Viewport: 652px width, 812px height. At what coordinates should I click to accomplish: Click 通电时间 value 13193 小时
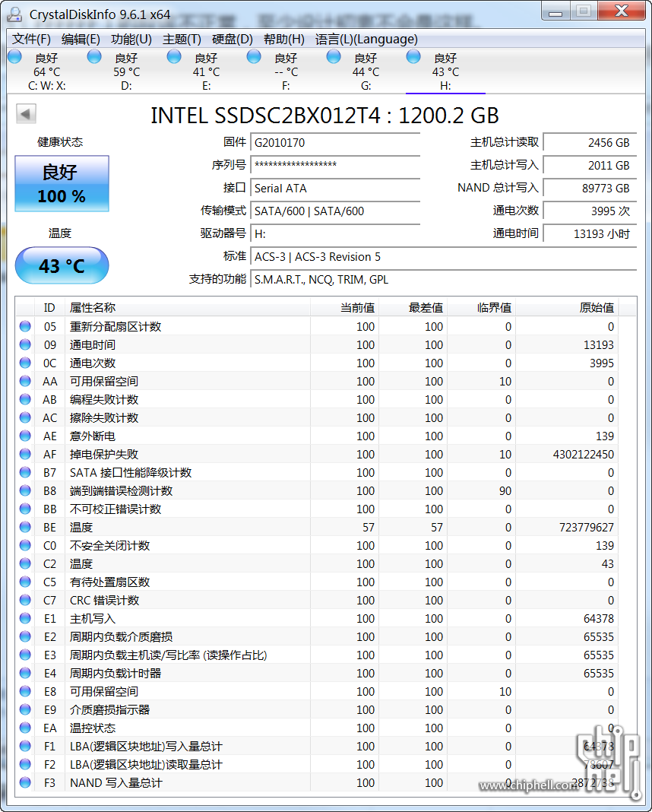point(590,233)
